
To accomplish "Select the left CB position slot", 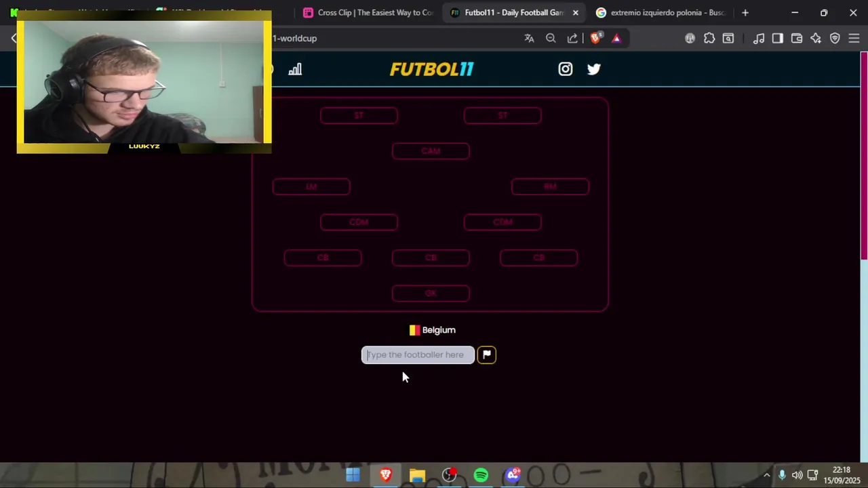I will point(323,258).
